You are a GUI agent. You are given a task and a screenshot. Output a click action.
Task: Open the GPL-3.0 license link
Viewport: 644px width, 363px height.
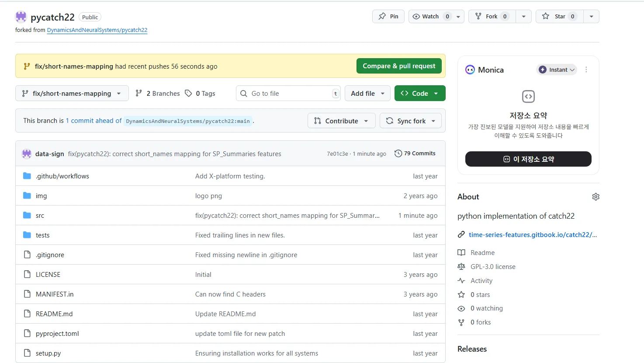coord(493,267)
